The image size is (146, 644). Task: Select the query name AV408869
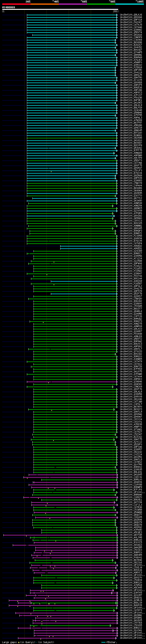pos(8,8)
